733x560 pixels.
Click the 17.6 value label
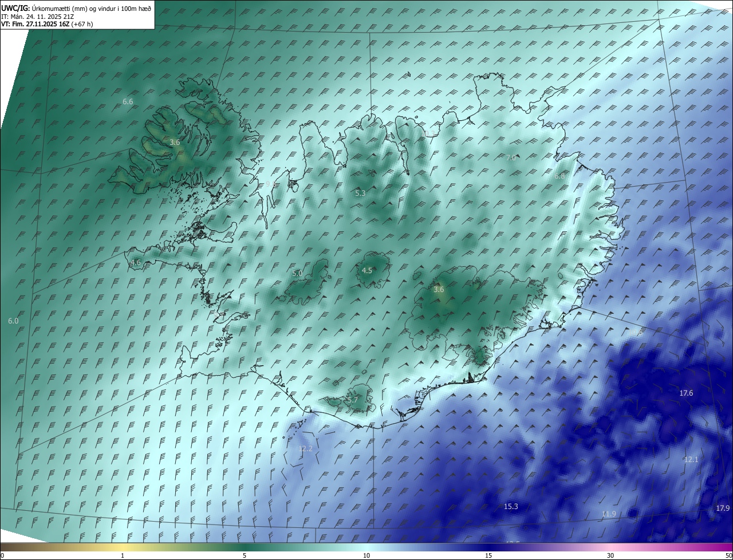(x=686, y=393)
